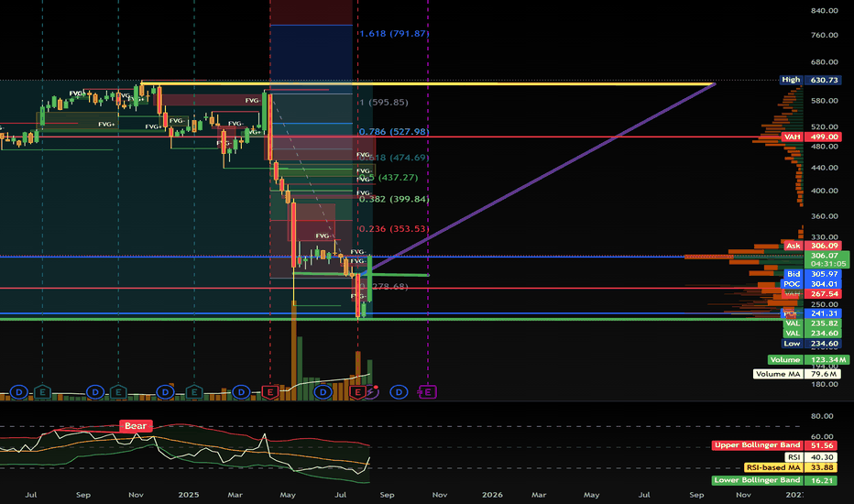Select the 0.382 (399.84) Fibonacci level label
This screenshot has width=854, height=504.
(394, 199)
